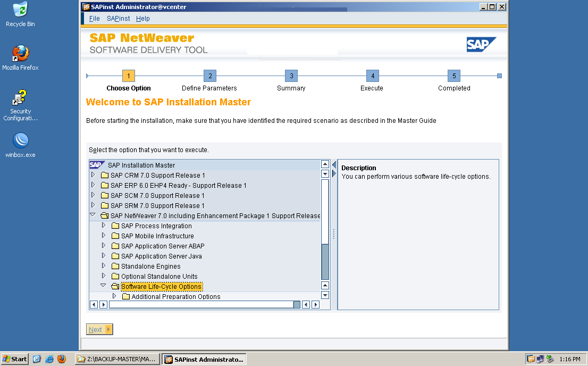Screen dimensions: 588x366
Task: Collapse the description pane with splitter left arrow
Action: coord(334,165)
